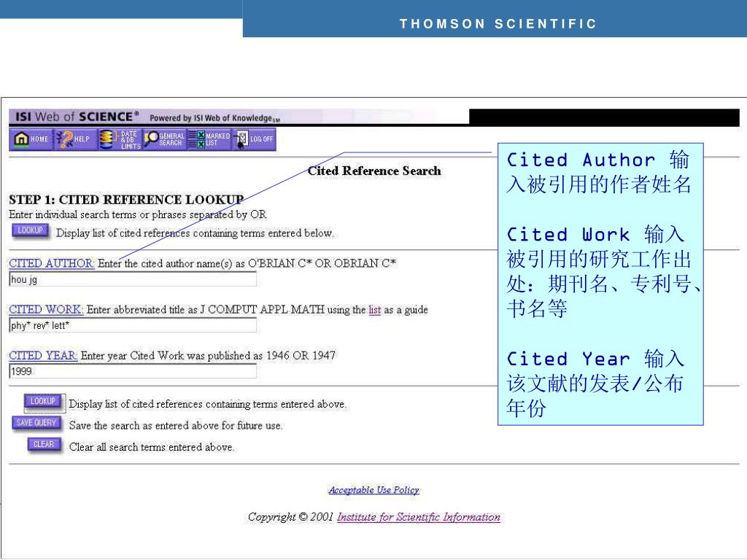
Task: Click the 'Cited Reference Search' heading
Action: coord(374,171)
